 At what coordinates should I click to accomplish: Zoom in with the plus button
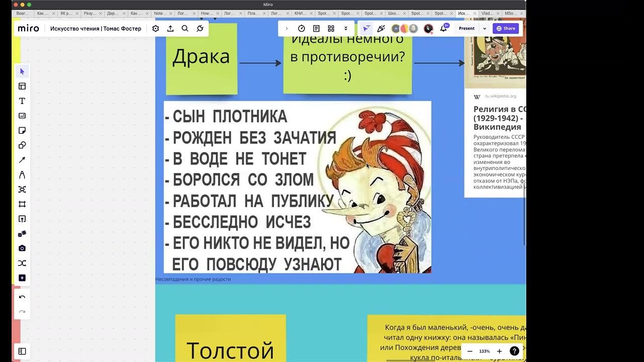(x=499, y=351)
